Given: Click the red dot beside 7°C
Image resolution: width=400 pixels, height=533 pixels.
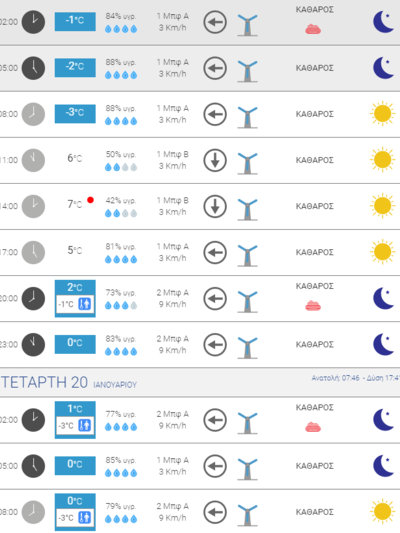Looking at the screenshot, I should 90,200.
